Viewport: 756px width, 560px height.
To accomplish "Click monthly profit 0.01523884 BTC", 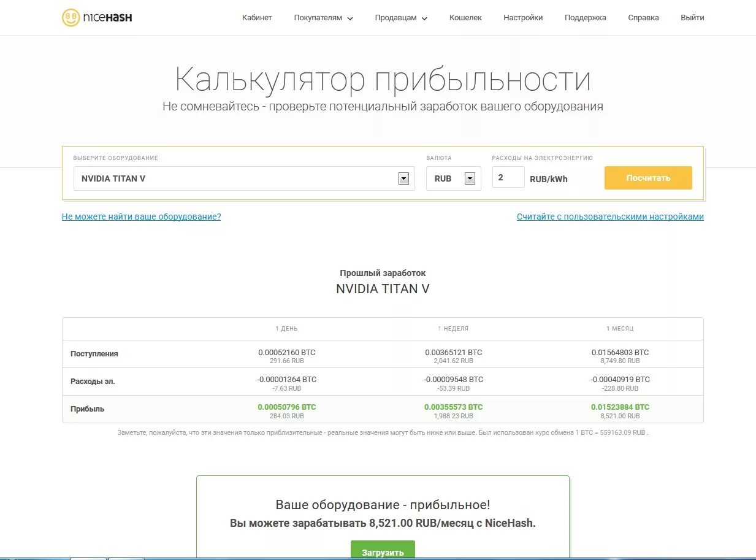I will [620, 407].
